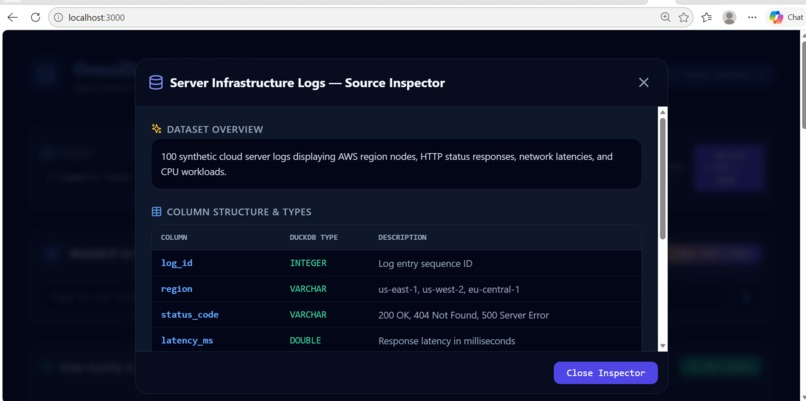Click the DOUBLE type cell
This screenshot has height=401, width=806.
(x=305, y=340)
